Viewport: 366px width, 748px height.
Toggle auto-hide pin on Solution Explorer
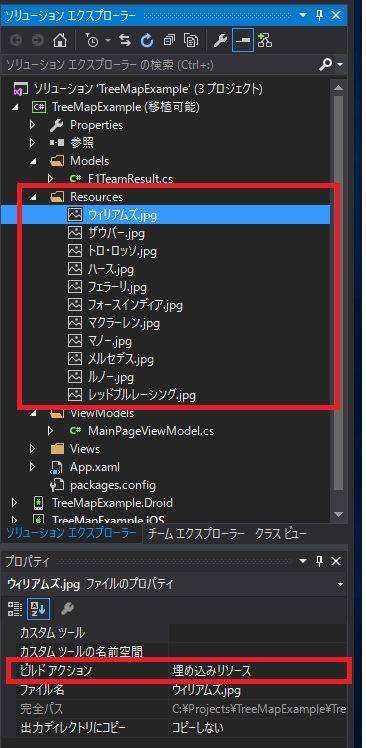coord(319,15)
